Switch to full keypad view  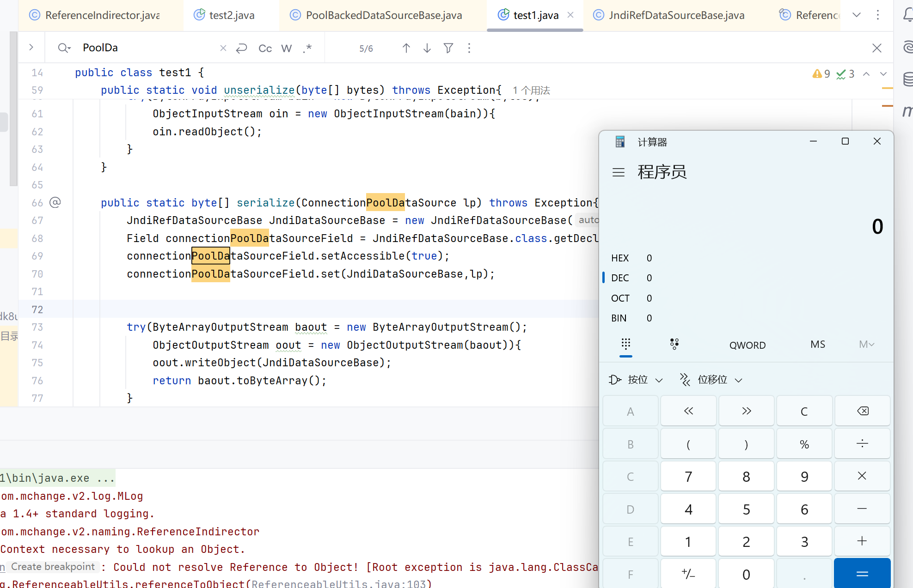(626, 344)
